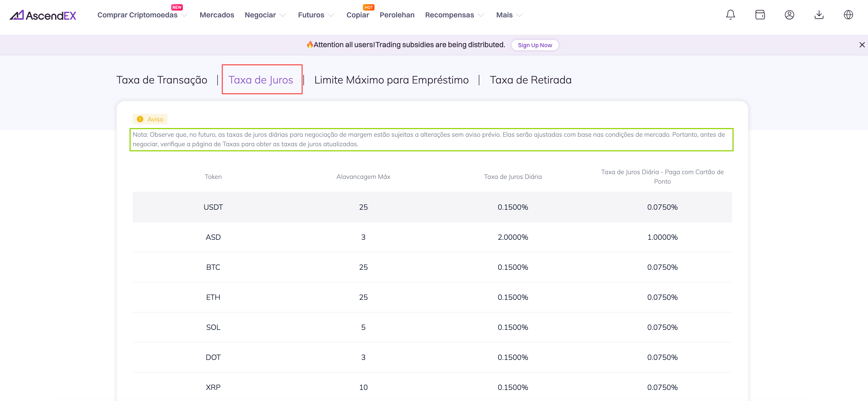Open the language globe icon

848,15
